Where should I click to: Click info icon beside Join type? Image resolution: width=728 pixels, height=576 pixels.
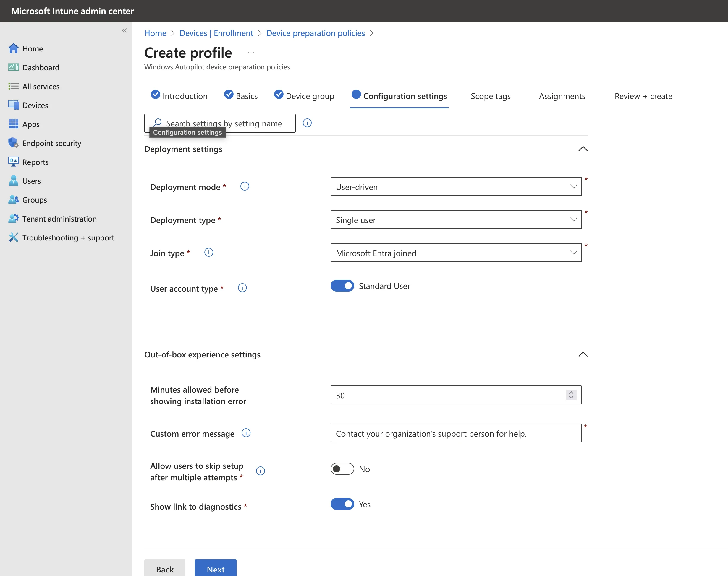pos(208,252)
